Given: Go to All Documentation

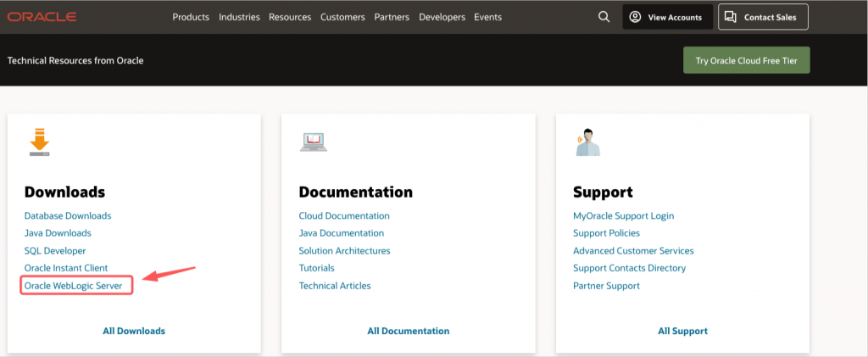Looking at the screenshot, I should tap(409, 331).
